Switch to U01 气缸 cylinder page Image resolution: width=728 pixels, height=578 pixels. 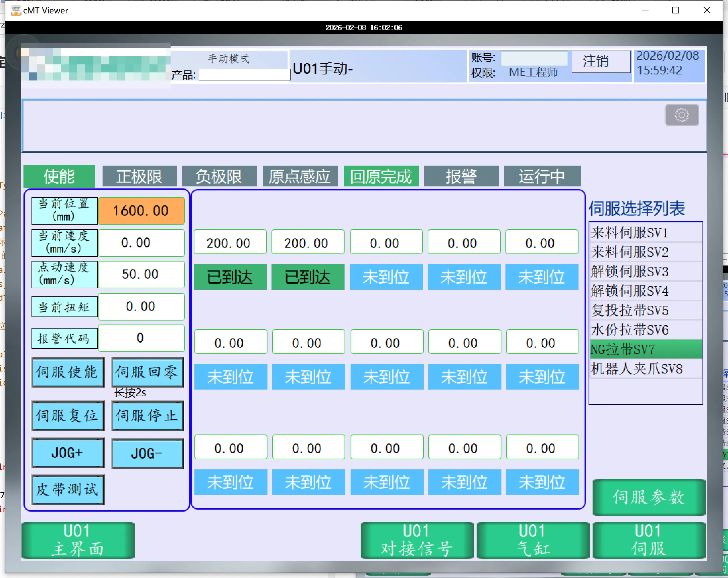pyautogui.click(x=533, y=540)
